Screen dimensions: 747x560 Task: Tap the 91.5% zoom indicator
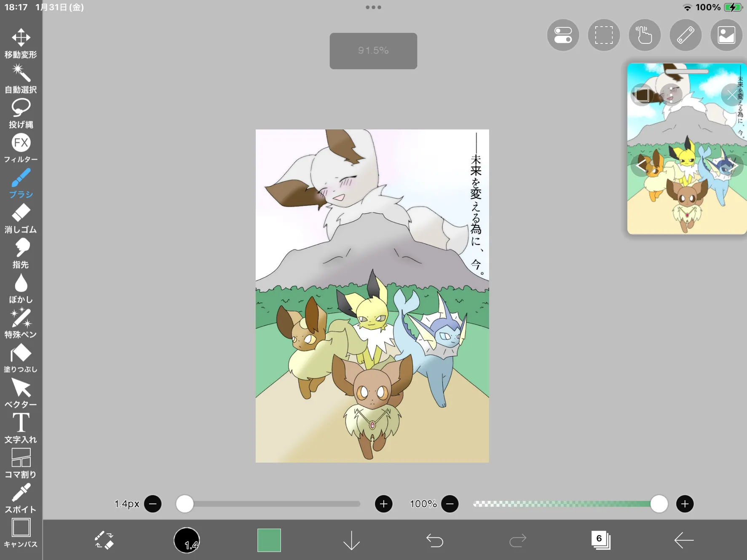[373, 51]
